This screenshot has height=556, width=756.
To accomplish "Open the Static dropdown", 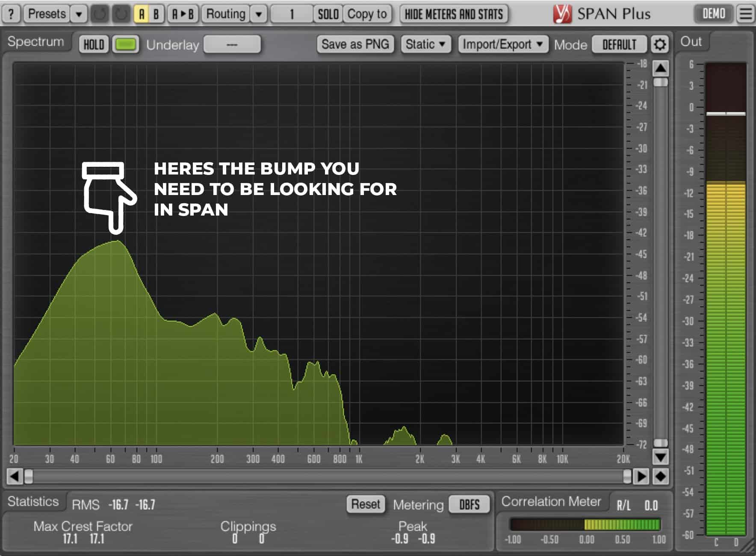I will pyautogui.click(x=425, y=44).
